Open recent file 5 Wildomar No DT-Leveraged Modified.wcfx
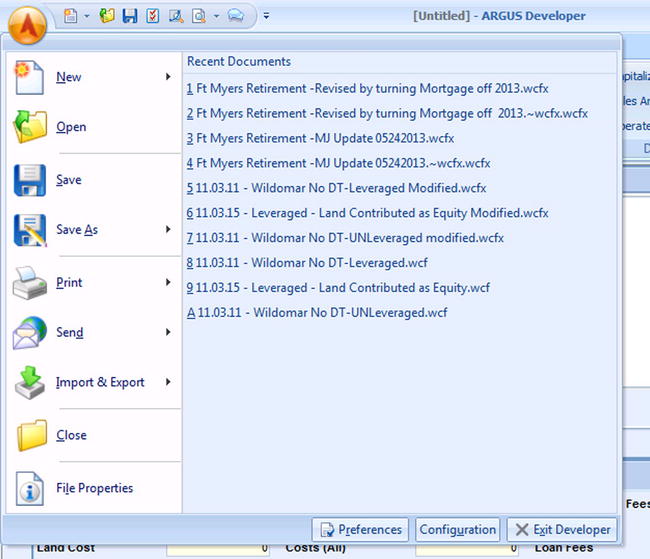Image resolution: width=650 pixels, height=559 pixels. (336, 188)
